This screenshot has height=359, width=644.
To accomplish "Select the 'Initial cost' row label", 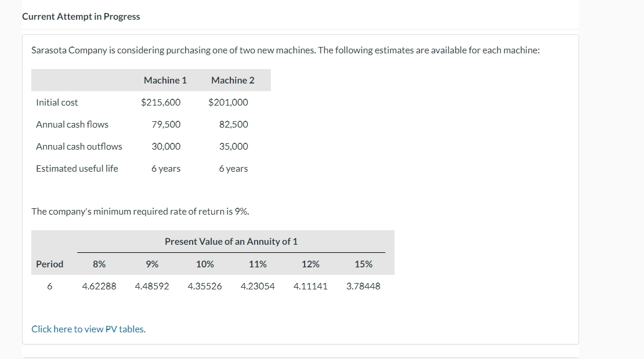I will point(57,102).
